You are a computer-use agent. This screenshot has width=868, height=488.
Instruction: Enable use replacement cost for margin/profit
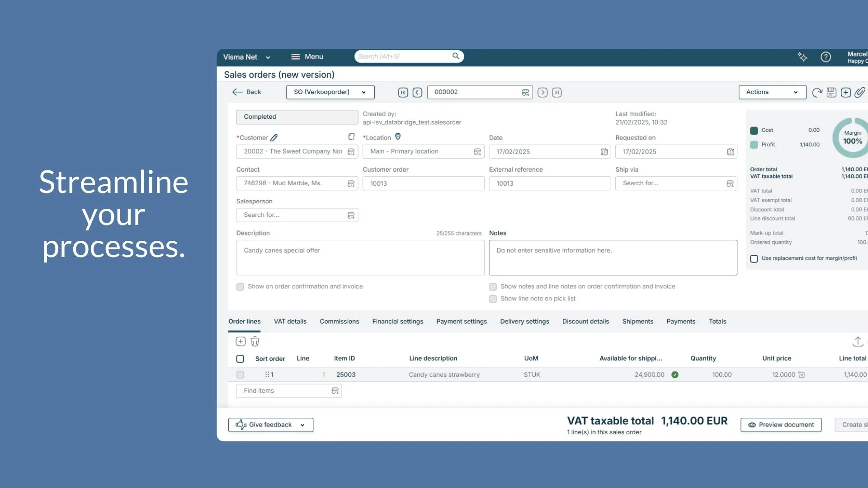point(754,258)
